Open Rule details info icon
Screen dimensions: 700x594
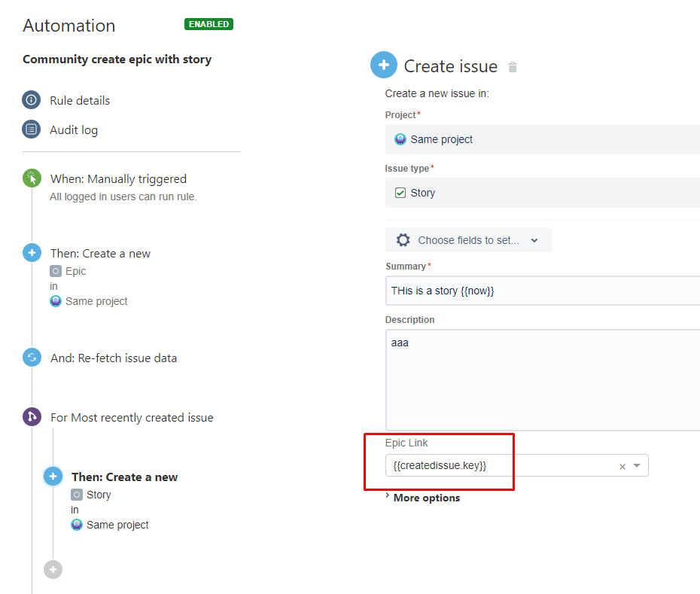click(x=32, y=99)
